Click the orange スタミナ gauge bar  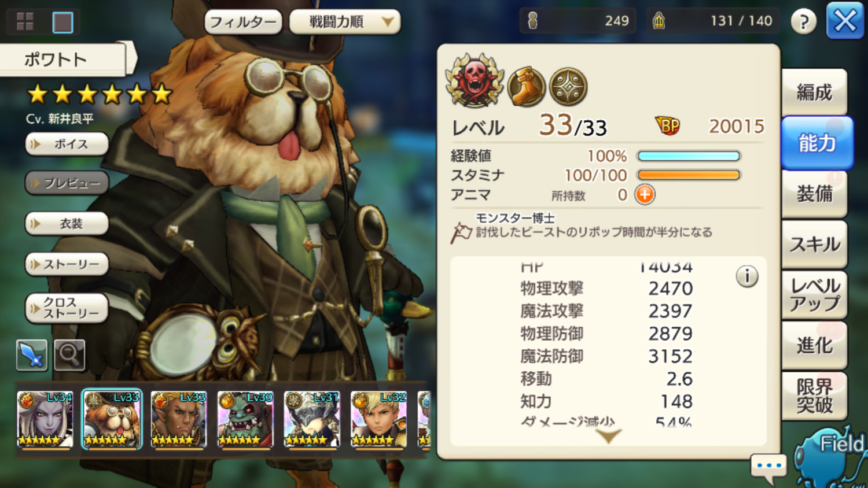[689, 175]
